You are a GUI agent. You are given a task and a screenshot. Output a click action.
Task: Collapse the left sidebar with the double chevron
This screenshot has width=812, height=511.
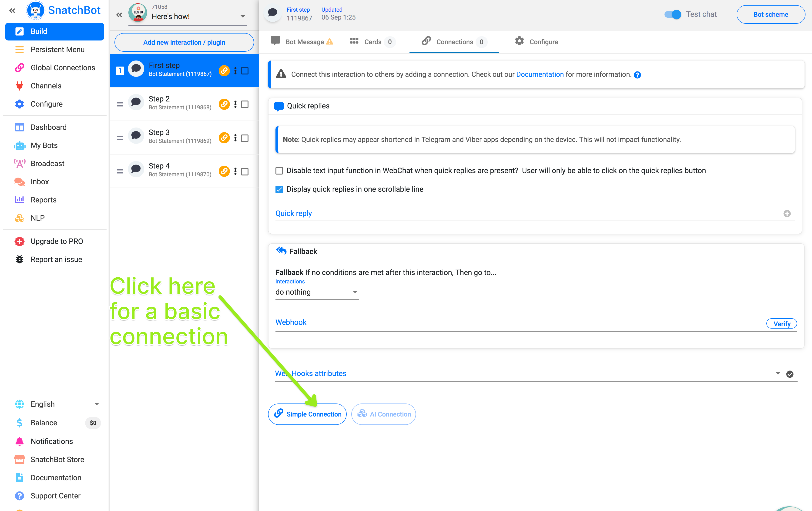12,11
